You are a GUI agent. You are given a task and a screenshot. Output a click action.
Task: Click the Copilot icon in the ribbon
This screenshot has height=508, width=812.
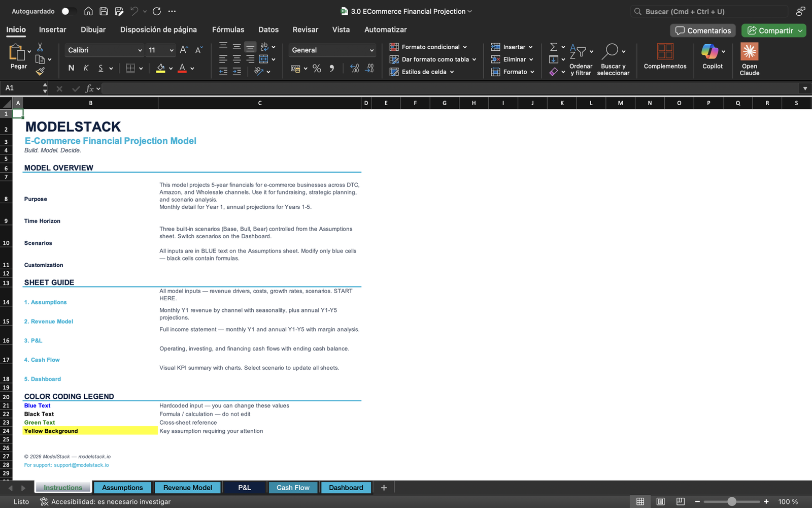pos(709,51)
